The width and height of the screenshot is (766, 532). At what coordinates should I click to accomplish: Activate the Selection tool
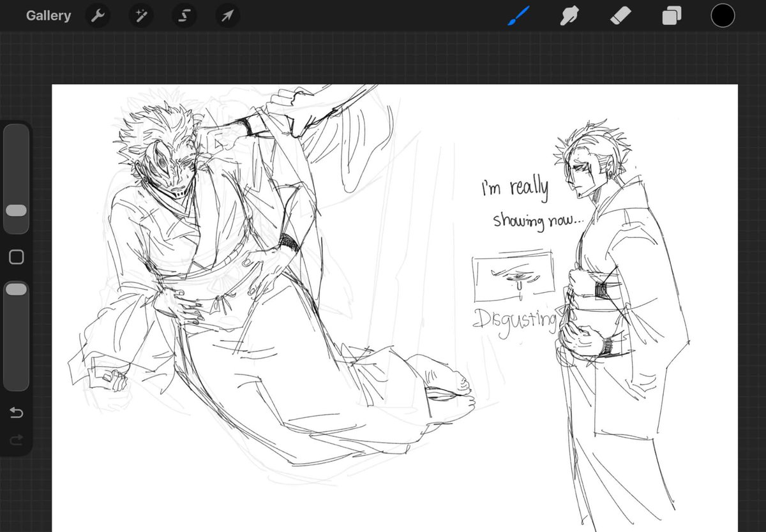pos(184,16)
